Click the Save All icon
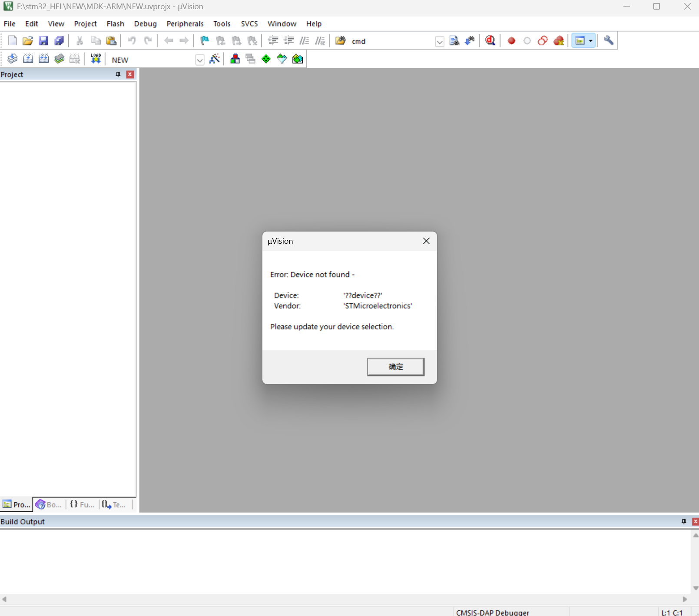 (x=59, y=41)
